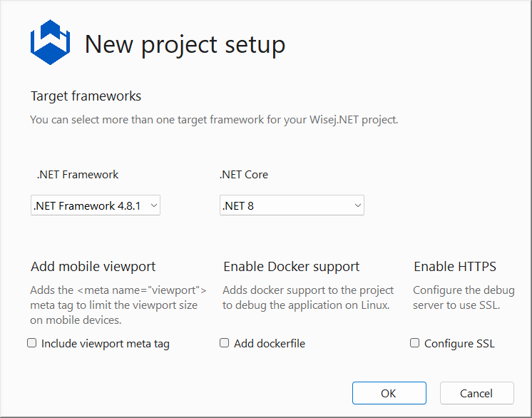This screenshot has height=418, width=532.
Task: Click the Include viewport meta tag label
Action: coord(105,344)
